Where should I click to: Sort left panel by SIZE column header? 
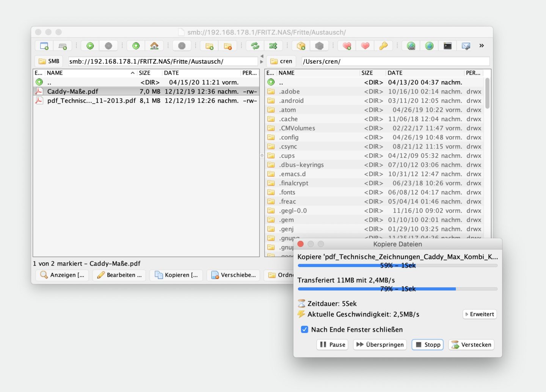point(145,73)
